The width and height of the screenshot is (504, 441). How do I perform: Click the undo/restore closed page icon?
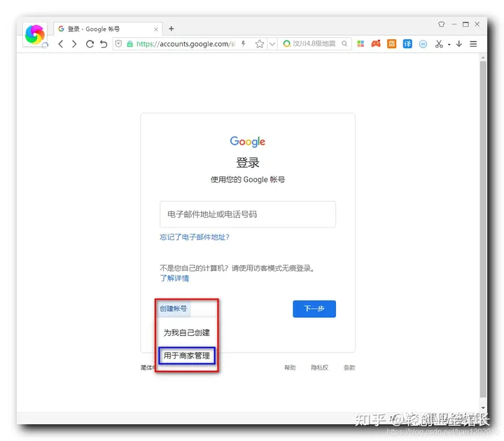[104, 43]
